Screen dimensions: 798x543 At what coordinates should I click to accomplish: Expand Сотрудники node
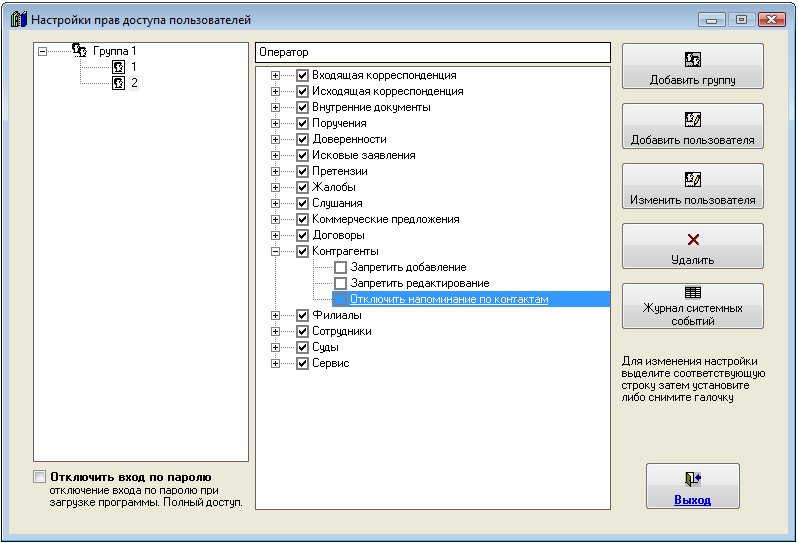coord(275,331)
